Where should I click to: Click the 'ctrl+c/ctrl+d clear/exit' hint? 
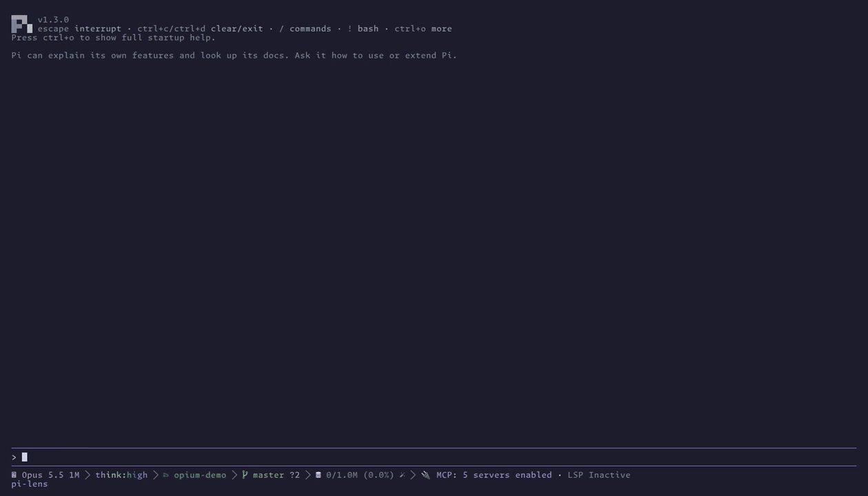(x=200, y=29)
